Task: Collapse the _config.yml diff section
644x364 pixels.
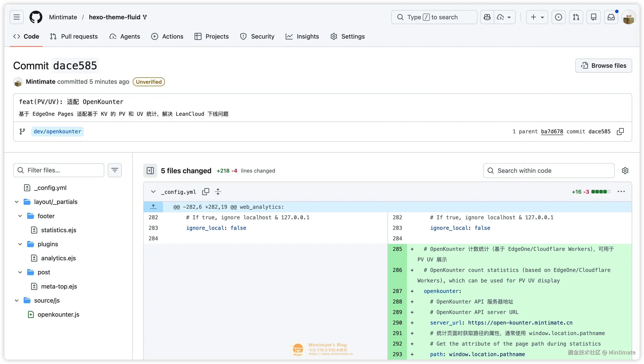Action: click(153, 192)
